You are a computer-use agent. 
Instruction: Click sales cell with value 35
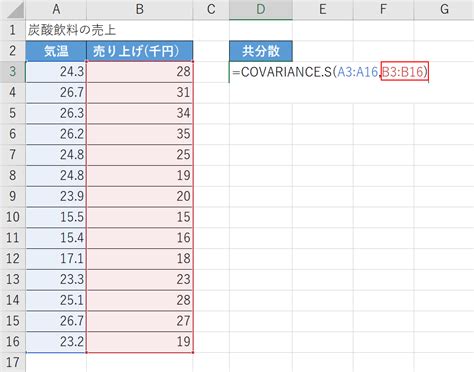point(140,134)
